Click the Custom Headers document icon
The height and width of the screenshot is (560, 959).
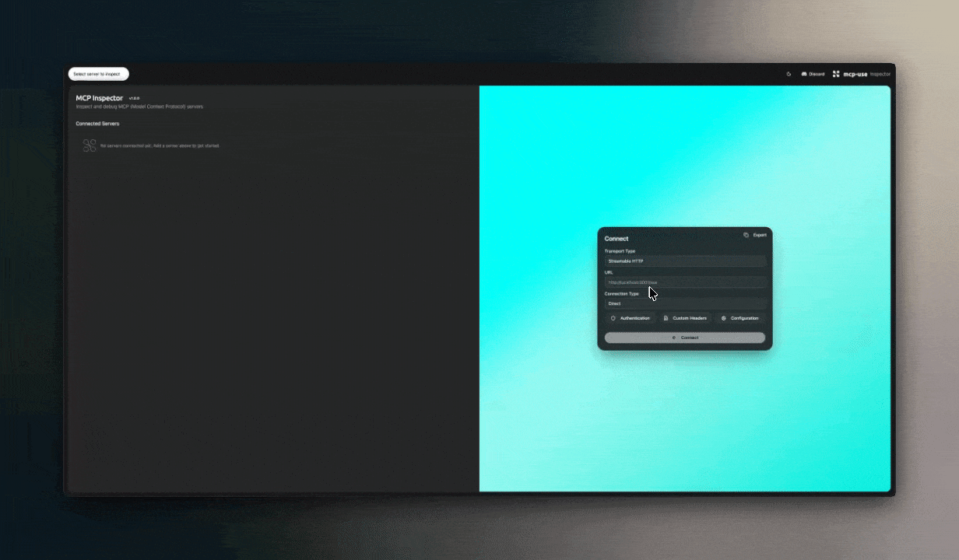pyautogui.click(x=665, y=318)
